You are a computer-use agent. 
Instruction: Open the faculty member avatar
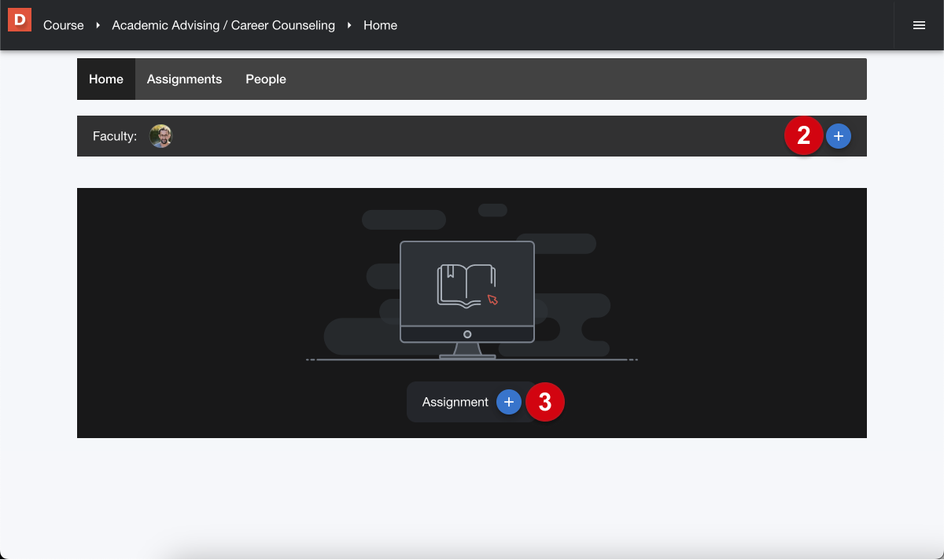[161, 136]
